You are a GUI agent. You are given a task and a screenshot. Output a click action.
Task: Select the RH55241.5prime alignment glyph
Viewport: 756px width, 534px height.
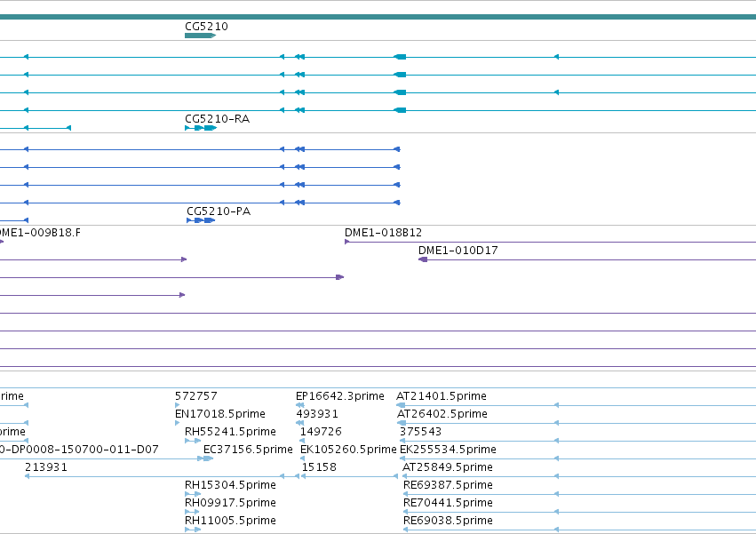[x=193, y=441]
